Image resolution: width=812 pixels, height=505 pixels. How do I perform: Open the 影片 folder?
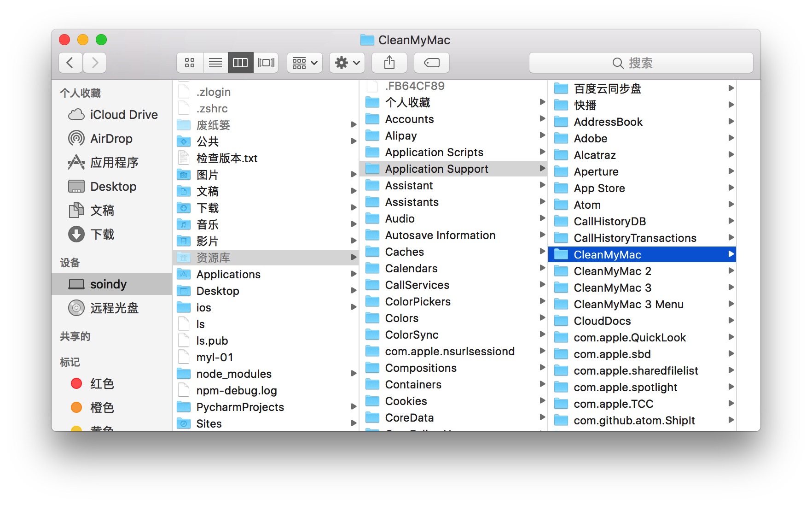click(266, 241)
